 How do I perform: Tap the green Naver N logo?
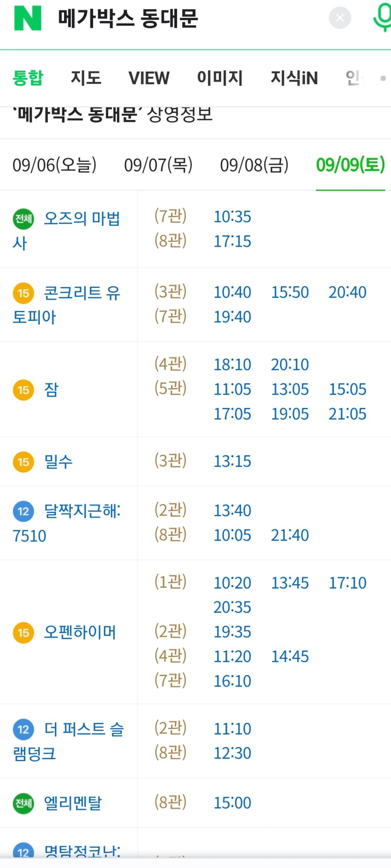28,18
